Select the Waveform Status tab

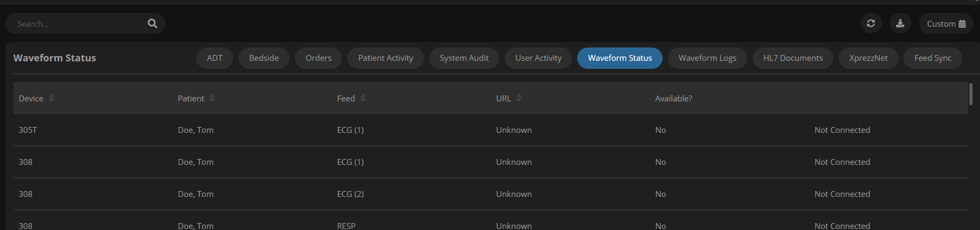[620, 58]
